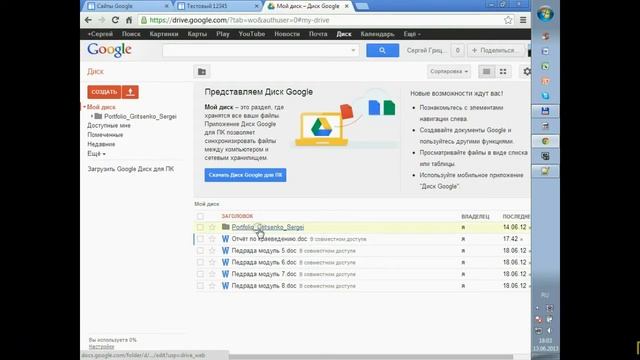Open Доступные мне in the sidebar

(x=109, y=126)
